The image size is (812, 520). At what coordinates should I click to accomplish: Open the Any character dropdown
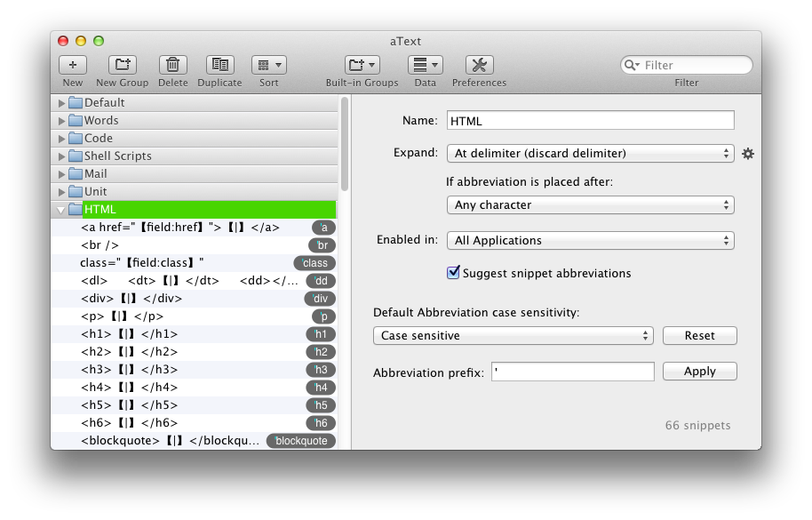591,205
